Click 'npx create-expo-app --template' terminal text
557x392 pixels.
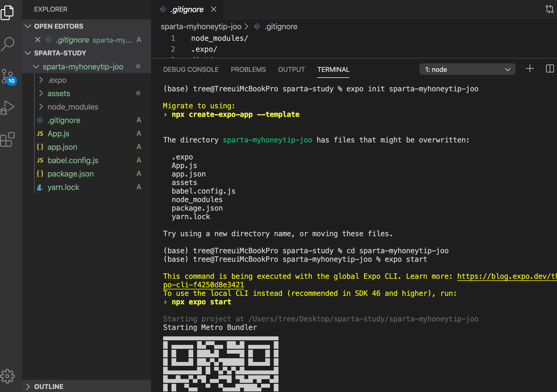click(236, 114)
